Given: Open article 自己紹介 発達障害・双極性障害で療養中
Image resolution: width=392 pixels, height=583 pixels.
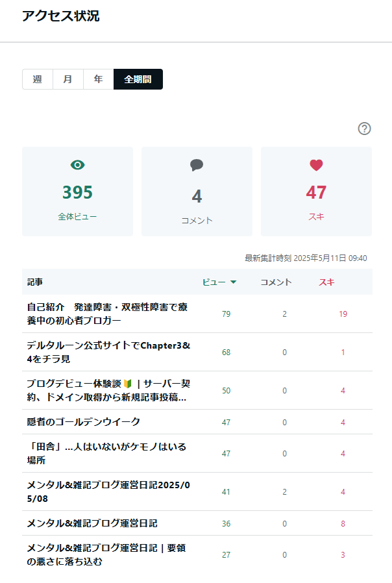Looking at the screenshot, I should click(107, 314).
